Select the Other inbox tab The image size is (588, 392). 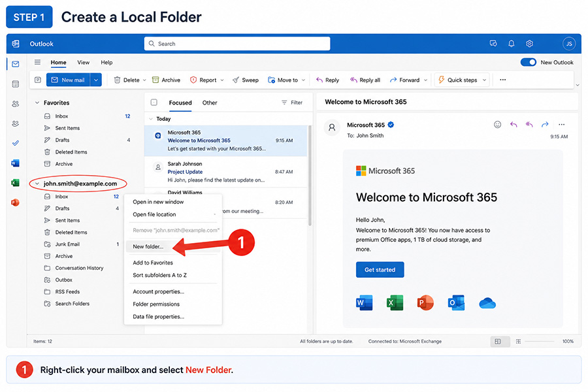coord(210,103)
